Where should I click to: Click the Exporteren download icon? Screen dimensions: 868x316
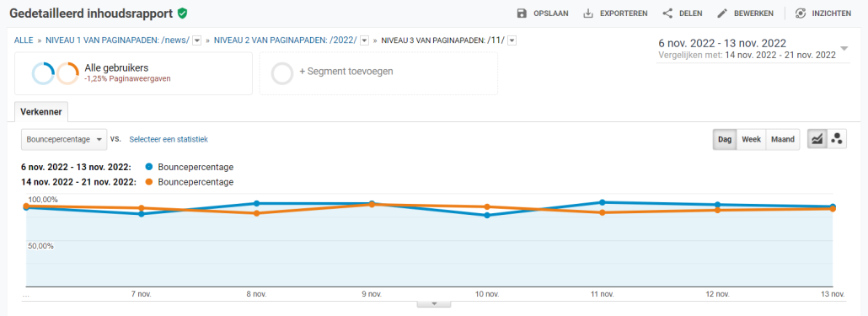[x=588, y=13]
